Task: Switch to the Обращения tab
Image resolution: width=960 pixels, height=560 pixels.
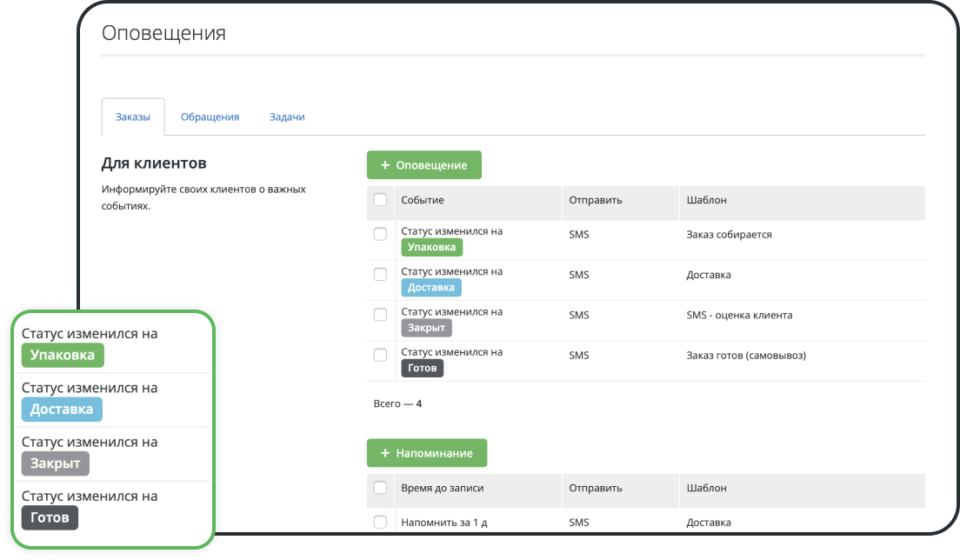Action: (210, 117)
